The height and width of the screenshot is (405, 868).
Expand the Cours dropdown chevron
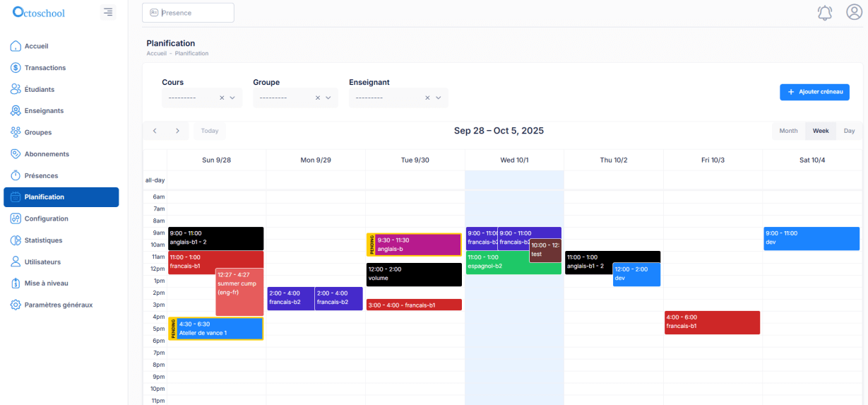coord(232,98)
